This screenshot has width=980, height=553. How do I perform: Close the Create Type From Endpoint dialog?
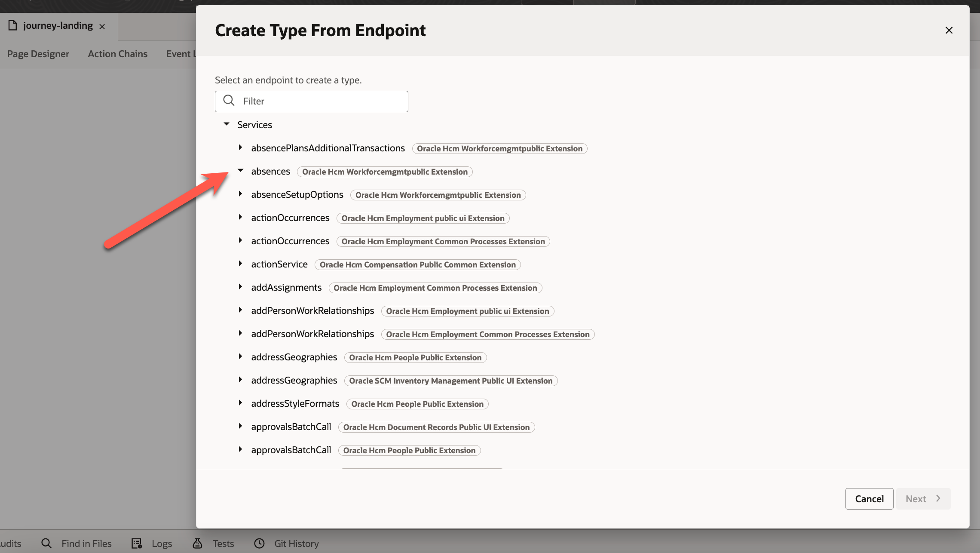pyautogui.click(x=949, y=30)
